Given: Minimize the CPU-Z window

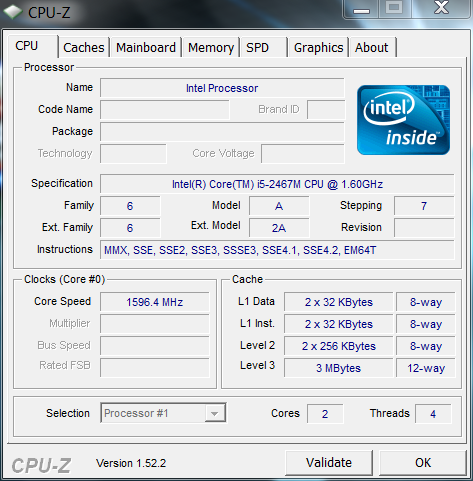Looking at the screenshot, I should pos(361,9).
